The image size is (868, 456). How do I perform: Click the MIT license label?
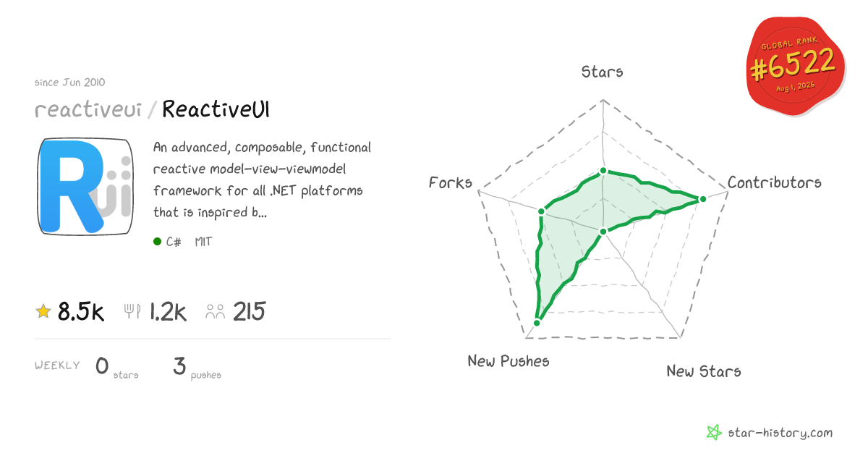click(x=203, y=242)
